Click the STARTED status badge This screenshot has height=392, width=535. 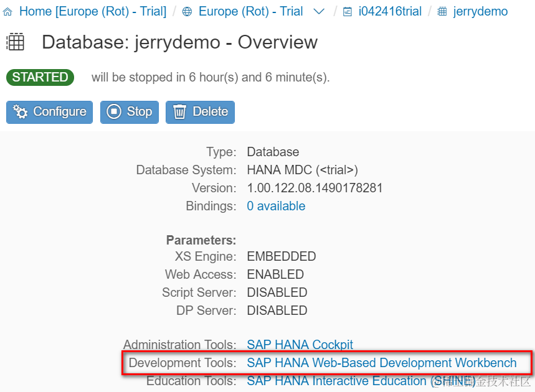click(x=40, y=77)
